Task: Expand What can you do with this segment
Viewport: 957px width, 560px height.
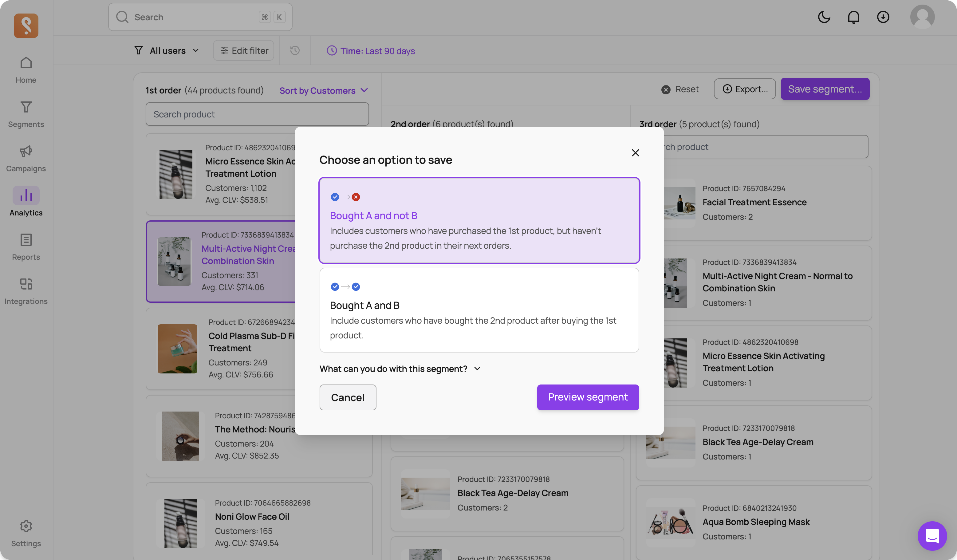Action: pyautogui.click(x=400, y=369)
